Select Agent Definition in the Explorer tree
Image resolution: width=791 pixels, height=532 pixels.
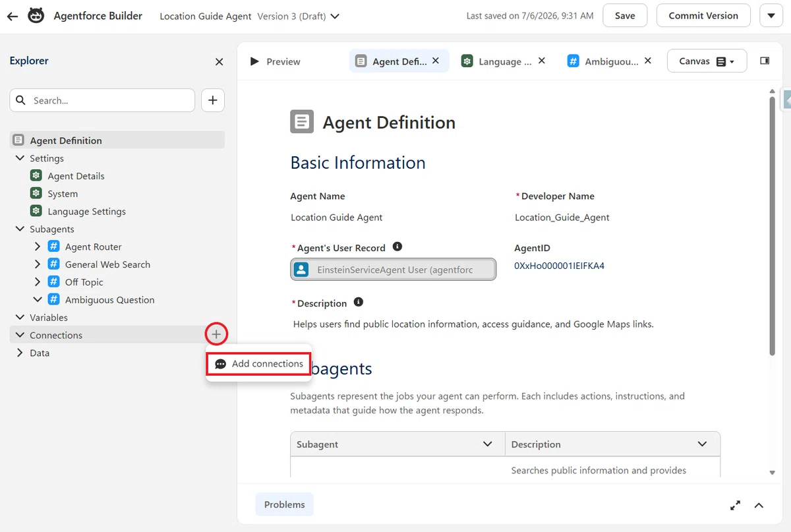click(117, 140)
